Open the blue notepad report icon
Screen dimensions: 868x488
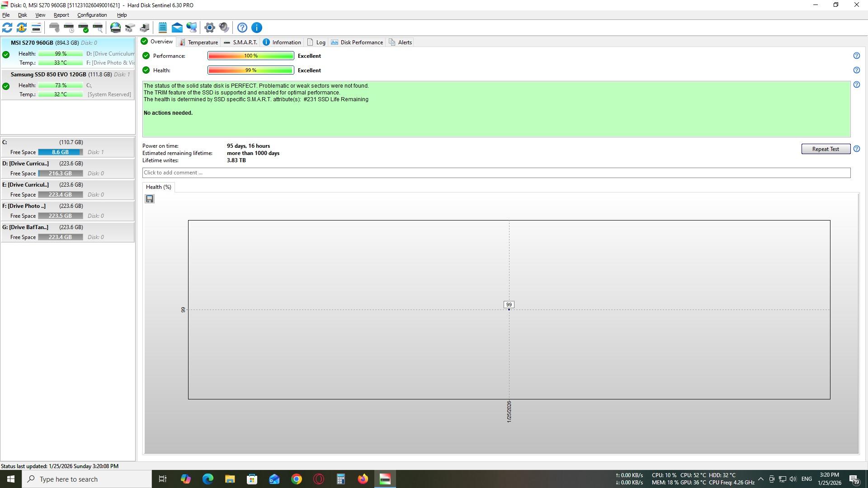click(163, 28)
